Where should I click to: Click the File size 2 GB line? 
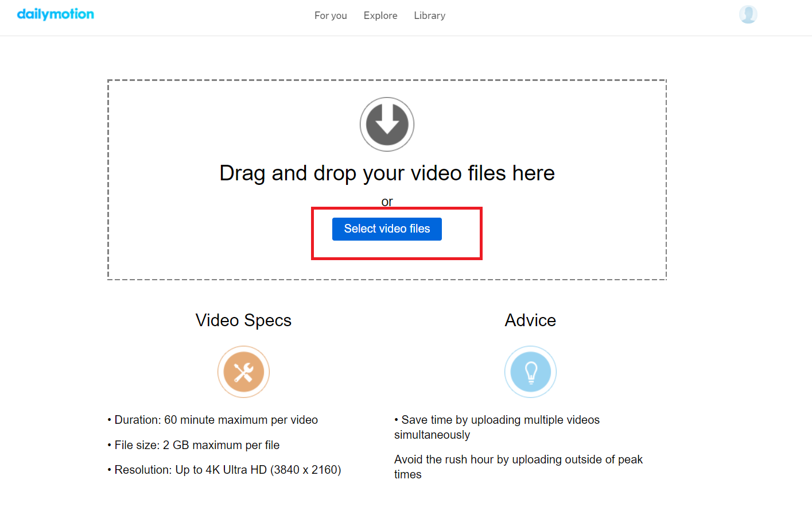point(193,445)
